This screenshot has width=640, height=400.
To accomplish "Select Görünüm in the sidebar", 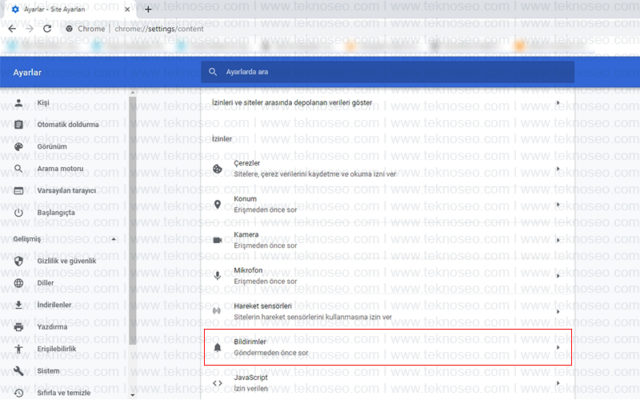I will click(52, 147).
